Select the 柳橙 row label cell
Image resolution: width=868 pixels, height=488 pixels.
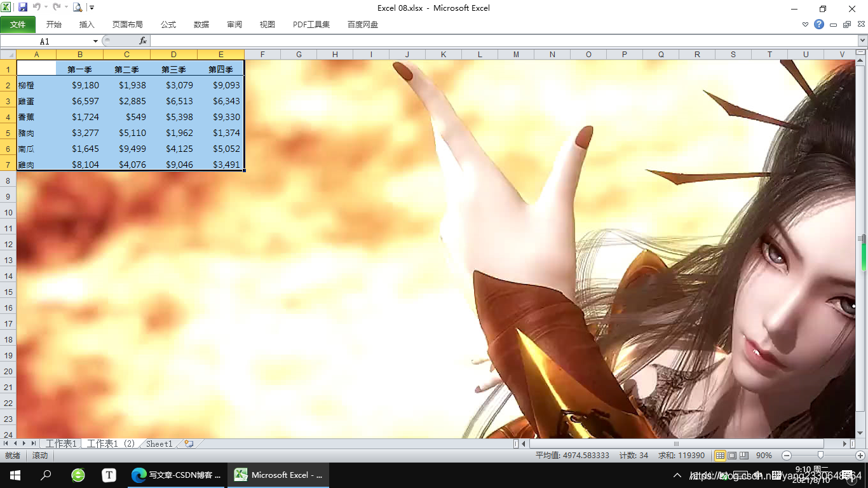[36, 85]
